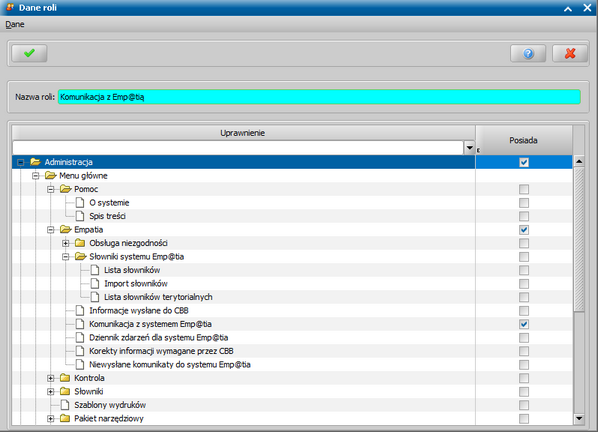598x432 pixels.
Task: Click the vertical scrollbar thumb
Action: point(579,239)
